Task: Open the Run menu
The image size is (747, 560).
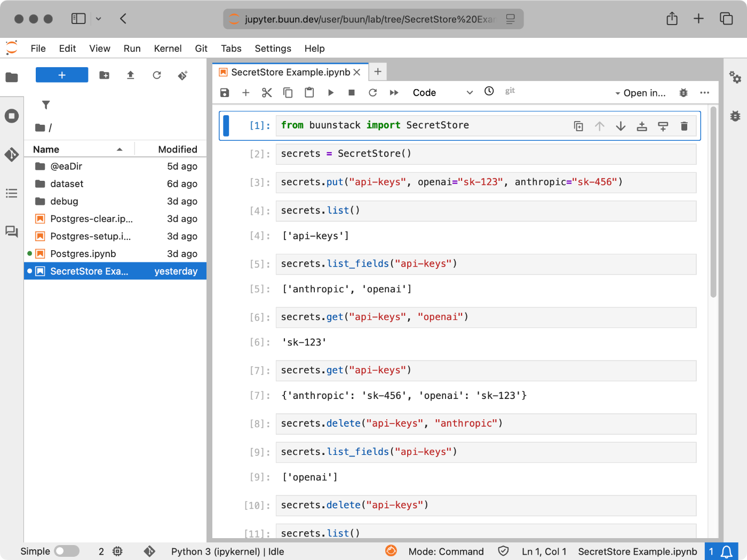Action: click(x=132, y=49)
